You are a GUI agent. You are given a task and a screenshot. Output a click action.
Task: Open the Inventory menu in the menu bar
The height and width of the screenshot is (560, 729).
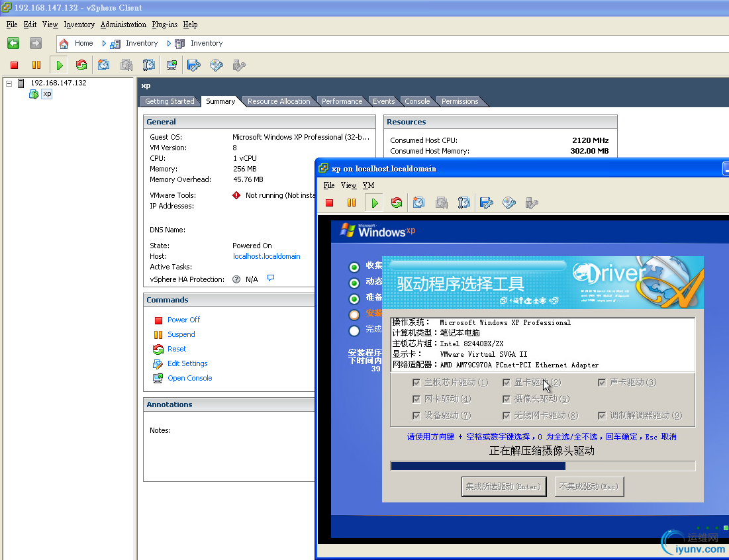click(x=79, y=24)
